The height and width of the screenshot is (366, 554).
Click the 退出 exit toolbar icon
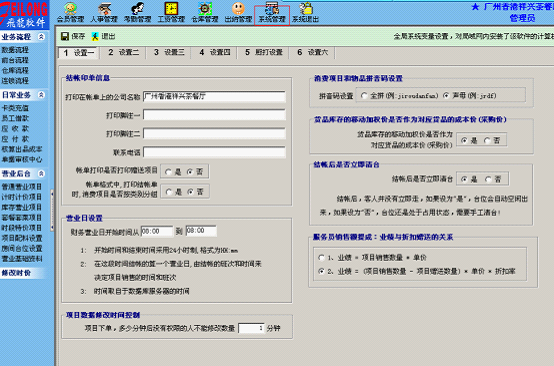[x=103, y=36]
